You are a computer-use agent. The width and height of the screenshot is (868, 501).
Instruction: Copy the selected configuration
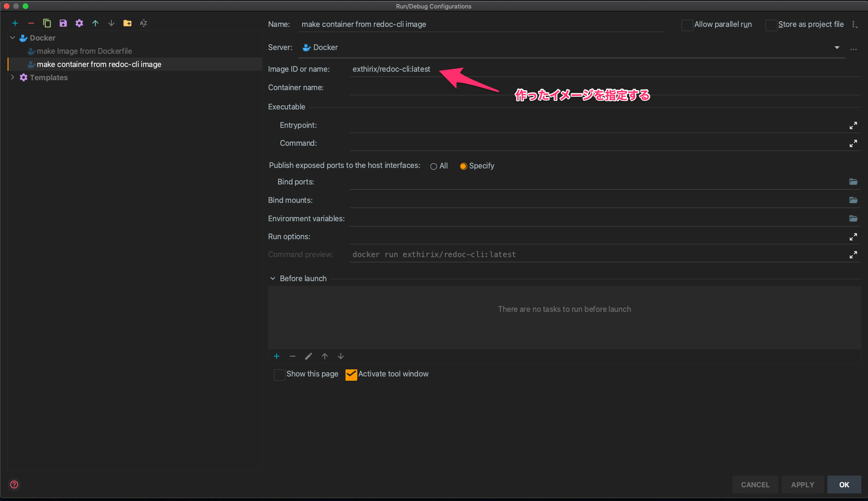point(47,23)
